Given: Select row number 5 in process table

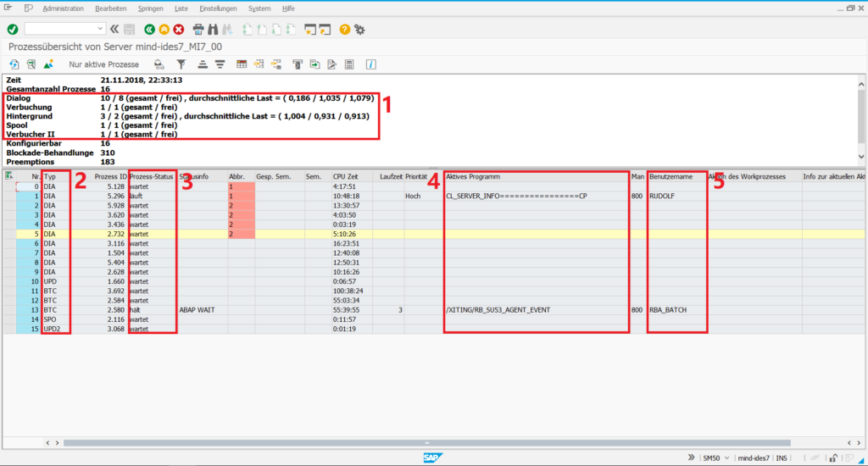Looking at the screenshot, I should pos(34,233).
